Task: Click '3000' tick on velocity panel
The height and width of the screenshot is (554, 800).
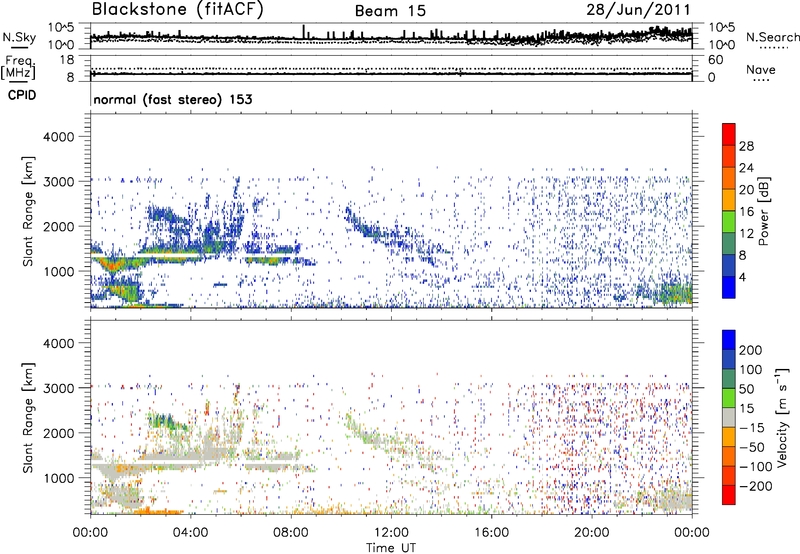Action: (59, 388)
